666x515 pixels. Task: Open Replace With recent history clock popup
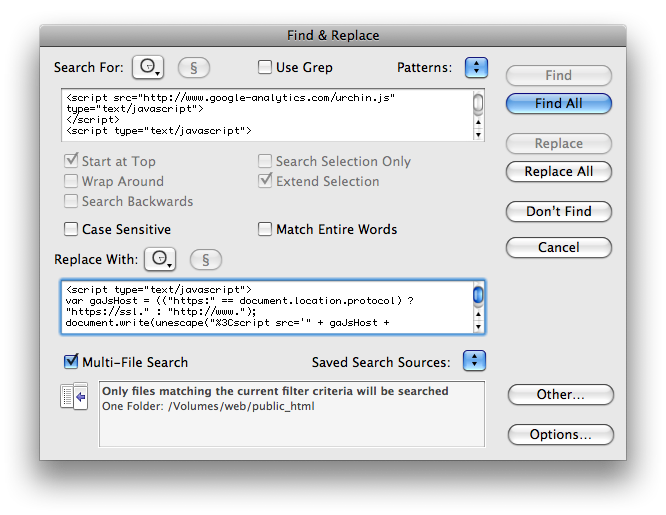(160, 259)
